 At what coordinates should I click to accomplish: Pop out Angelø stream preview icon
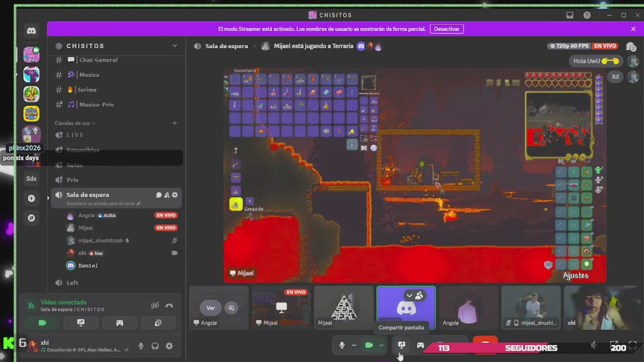(231, 308)
